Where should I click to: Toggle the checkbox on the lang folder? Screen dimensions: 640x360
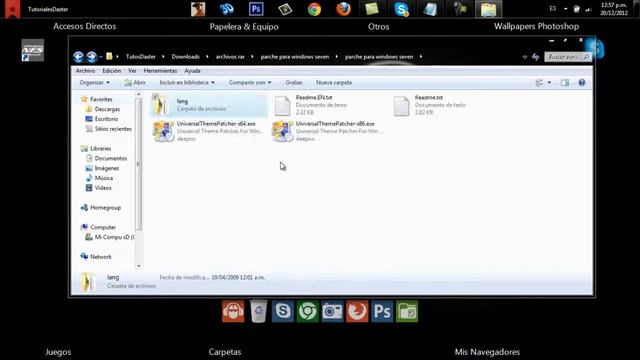[156, 97]
